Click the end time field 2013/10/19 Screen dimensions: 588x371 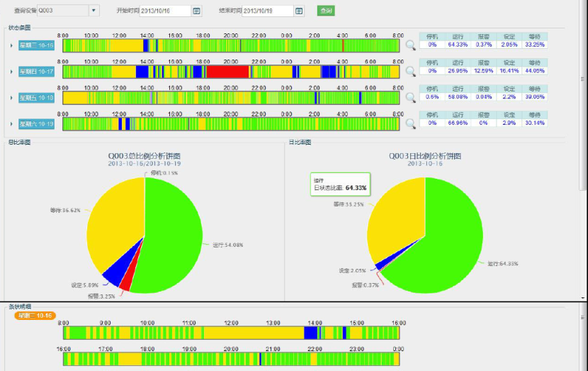[x=267, y=11]
